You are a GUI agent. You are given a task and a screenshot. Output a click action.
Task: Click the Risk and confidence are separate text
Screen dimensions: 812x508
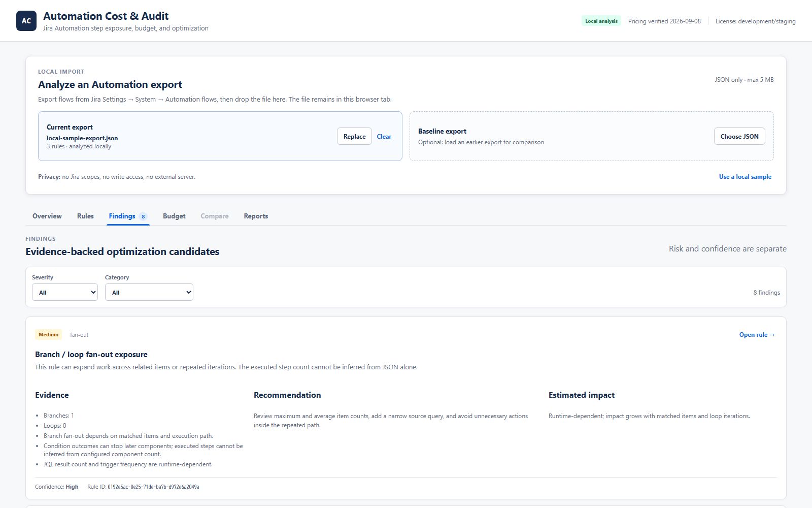tap(728, 249)
